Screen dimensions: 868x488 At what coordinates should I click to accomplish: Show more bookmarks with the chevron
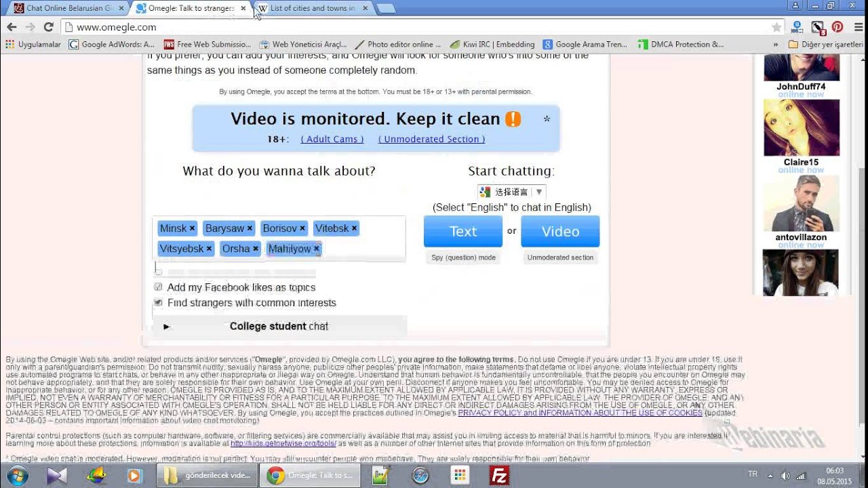pos(776,45)
